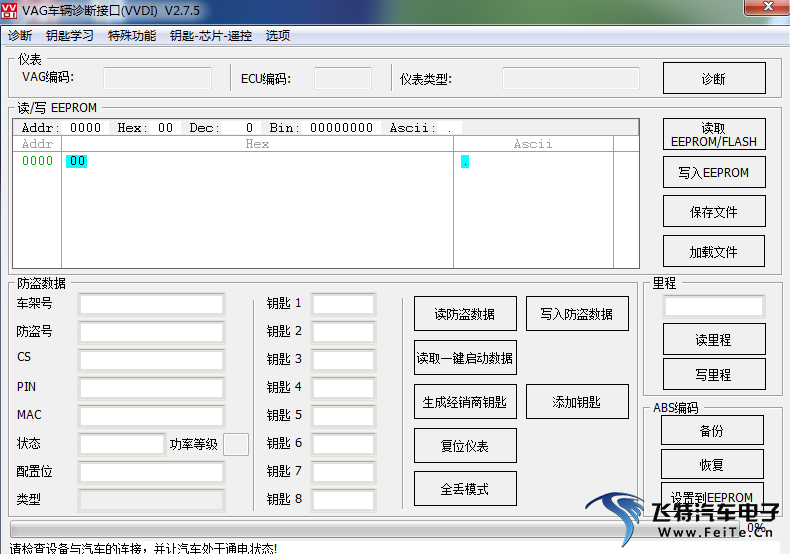
Task: Click the 车架号 input field
Action: pos(151,304)
